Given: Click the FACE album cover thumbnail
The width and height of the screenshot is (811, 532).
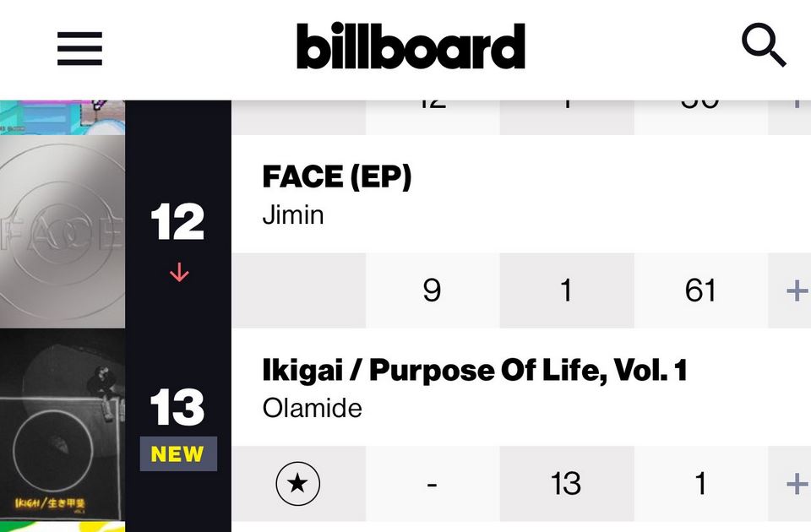Looking at the screenshot, I should [x=63, y=232].
